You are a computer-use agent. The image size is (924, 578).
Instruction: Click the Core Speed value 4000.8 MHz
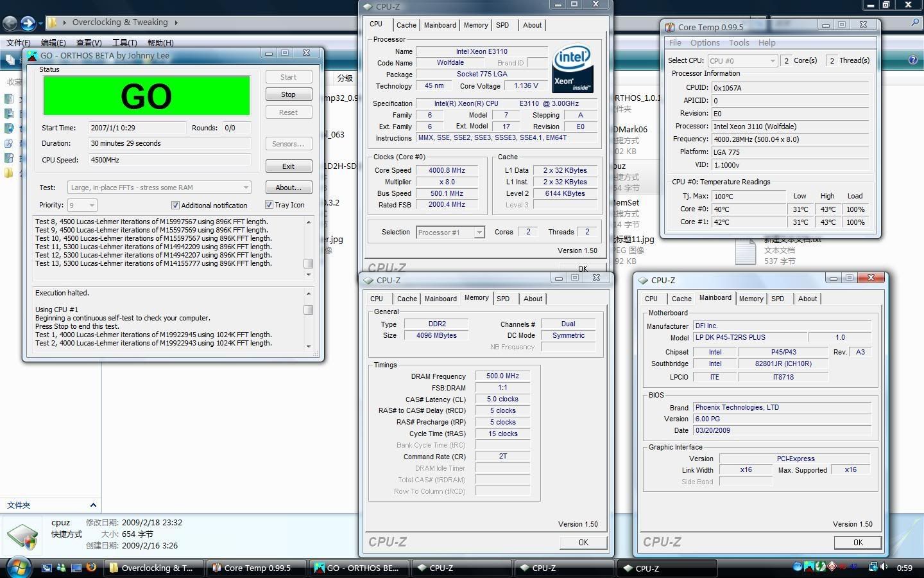447,171
